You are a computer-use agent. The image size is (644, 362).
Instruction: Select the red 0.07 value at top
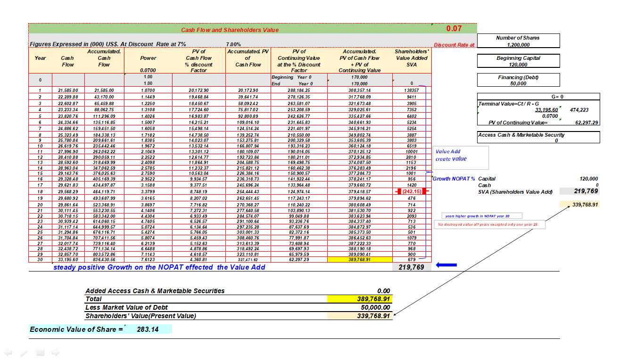point(454,28)
